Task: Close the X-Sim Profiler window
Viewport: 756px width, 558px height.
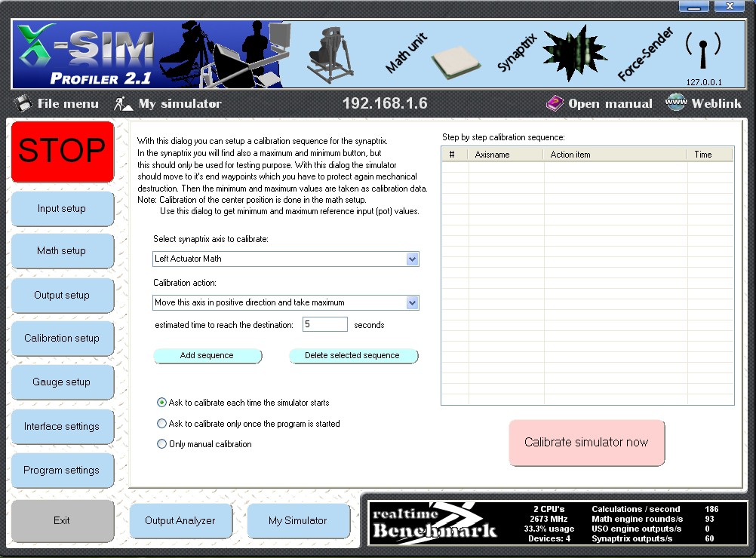Action: click(730, 6)
